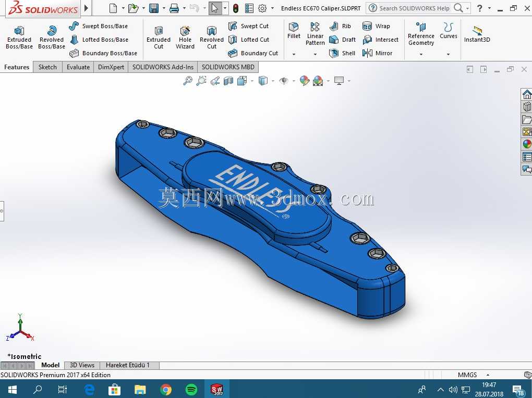Choose Lofted Boss/Base feature
The height and width of the screenshot is (398, 532).
coord(99,40)
